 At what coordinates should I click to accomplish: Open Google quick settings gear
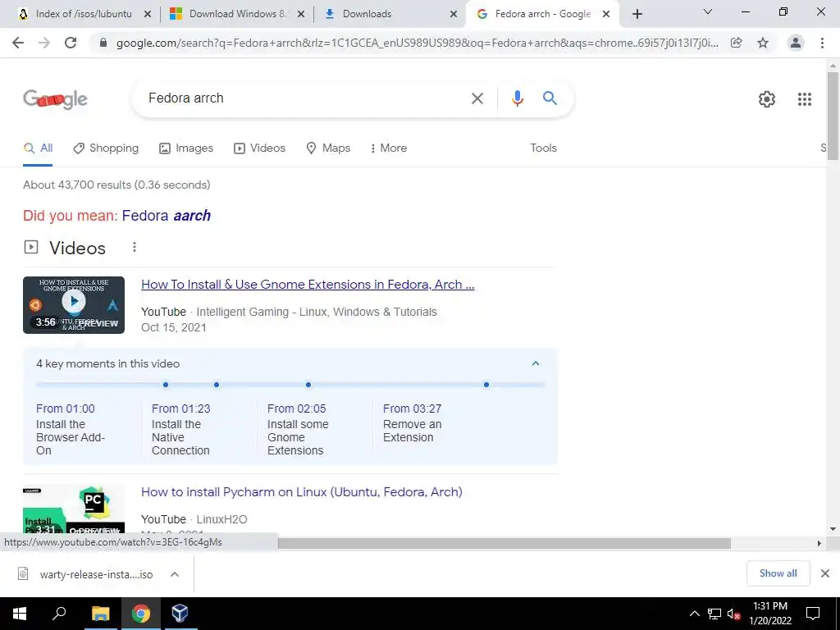[767, 99]
